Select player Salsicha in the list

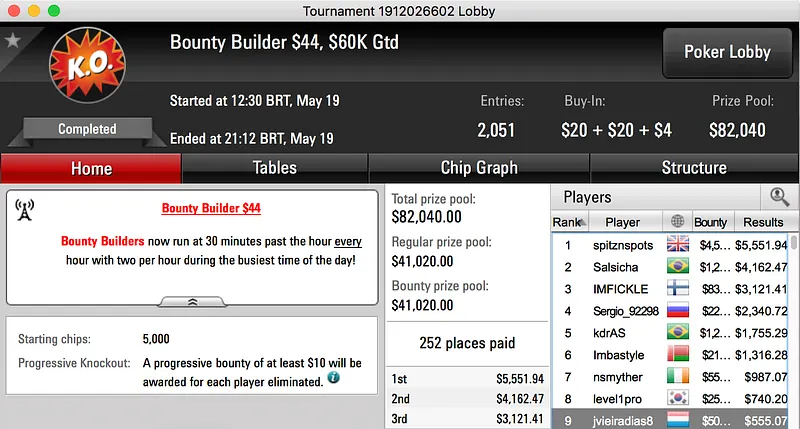(623, 267)
